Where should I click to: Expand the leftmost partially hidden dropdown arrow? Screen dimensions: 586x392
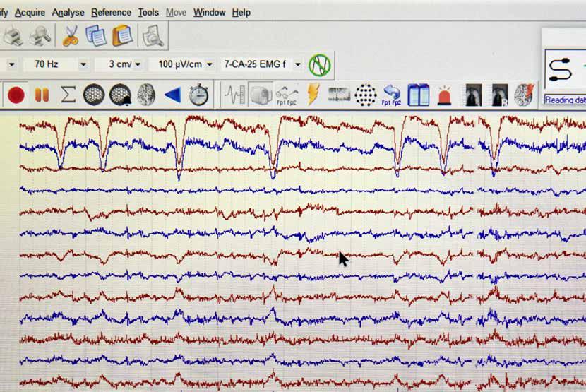click(12, 65)
